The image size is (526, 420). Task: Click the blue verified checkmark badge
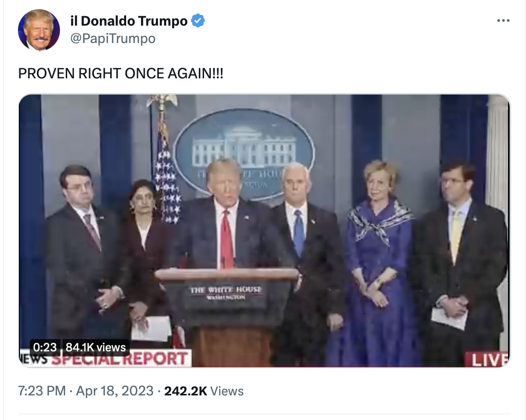(198, 21)
